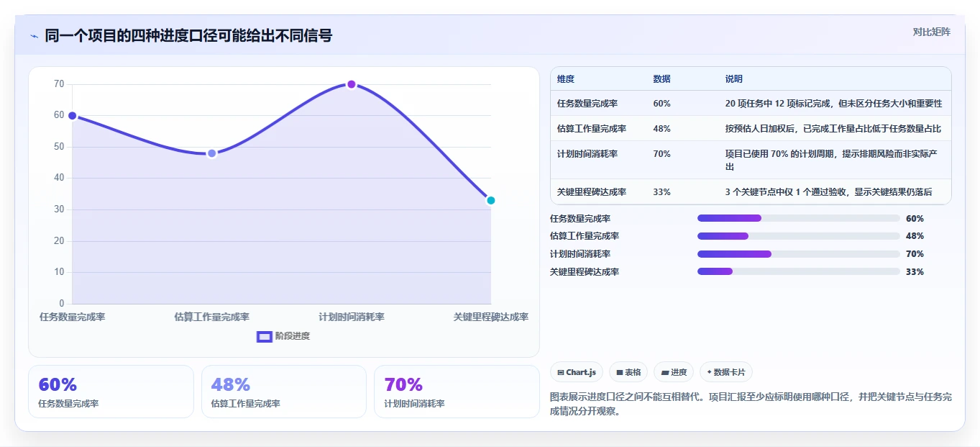The image size is (980, 447).
Task: Click the x-axis label 任务数量完成率 under the chart
Action: [x=72, y=317]
